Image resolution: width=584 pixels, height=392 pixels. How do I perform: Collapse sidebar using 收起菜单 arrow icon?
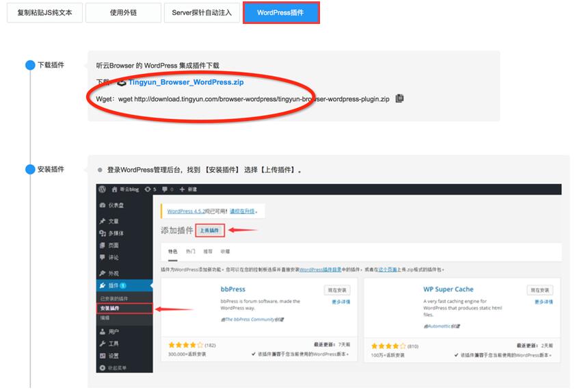pyautogui.click(x=103, y=368)
